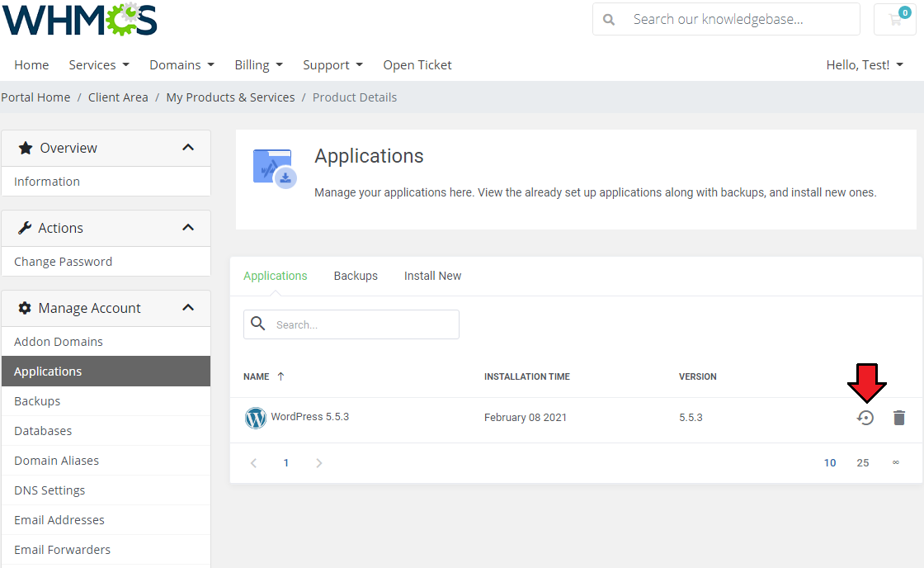Click the Applications folder download icon

[275, 168]
